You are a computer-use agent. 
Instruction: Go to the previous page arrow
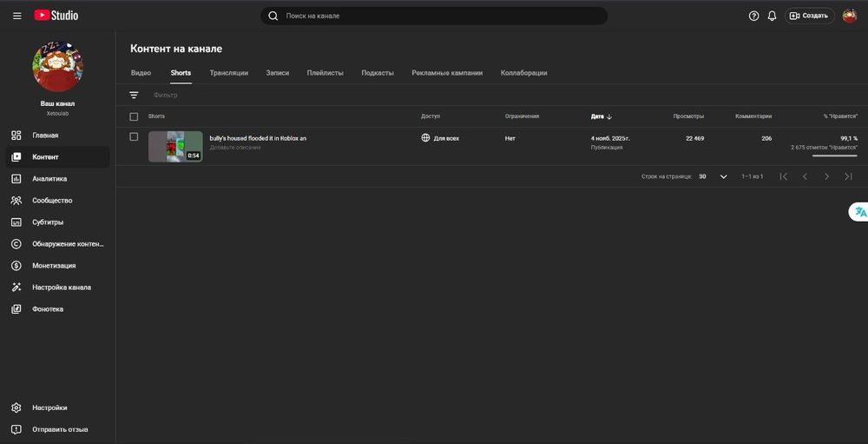pos(805,176)
